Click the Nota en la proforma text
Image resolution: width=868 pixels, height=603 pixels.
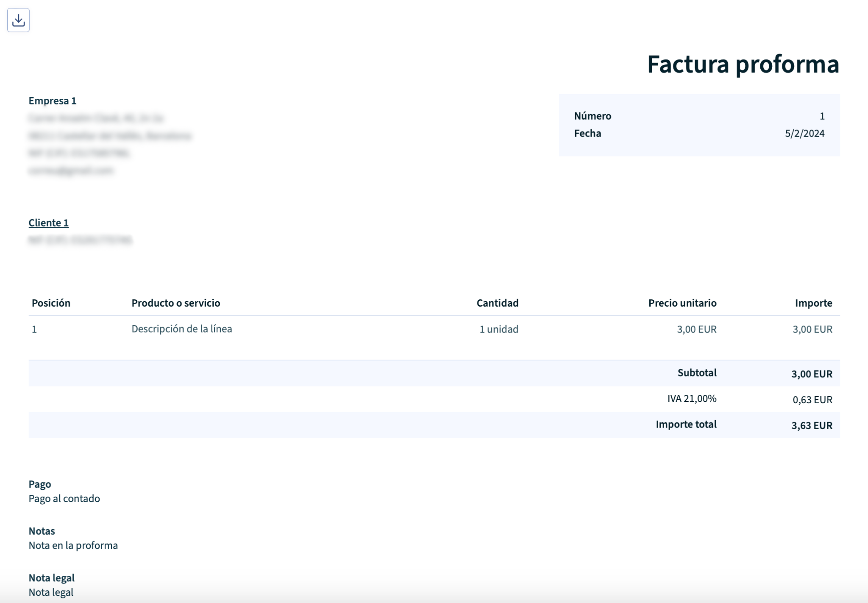73,545
